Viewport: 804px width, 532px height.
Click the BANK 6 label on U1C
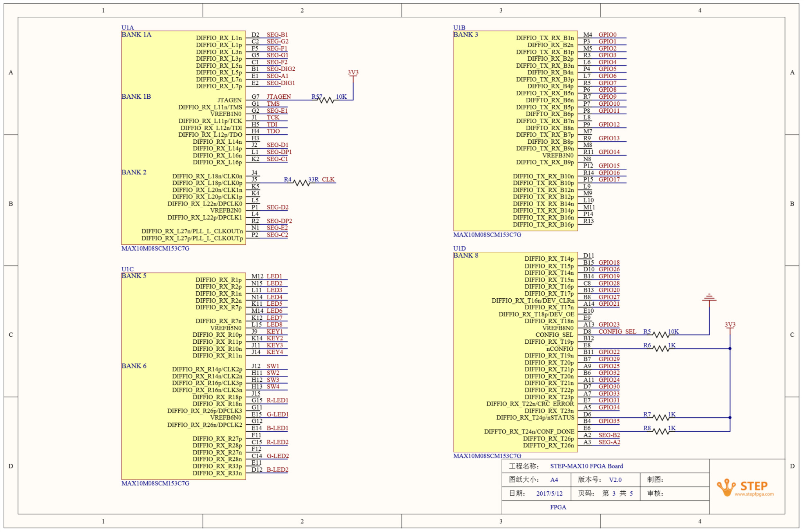(x=134, y=366)
